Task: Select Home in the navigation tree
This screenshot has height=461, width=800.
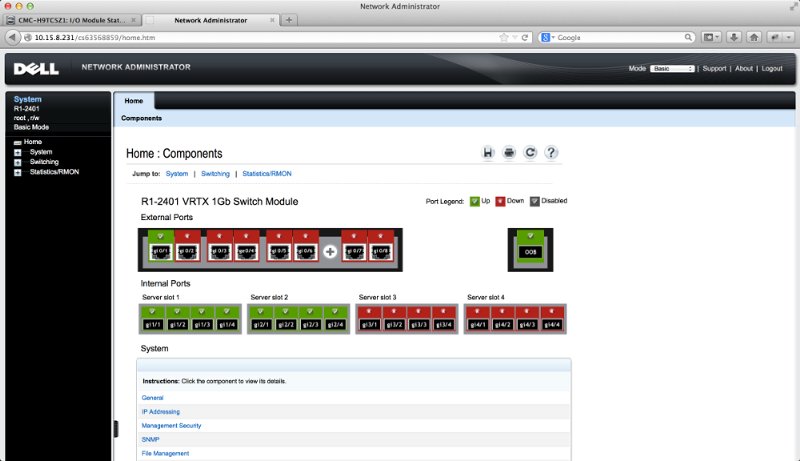Action: point(33,142)
